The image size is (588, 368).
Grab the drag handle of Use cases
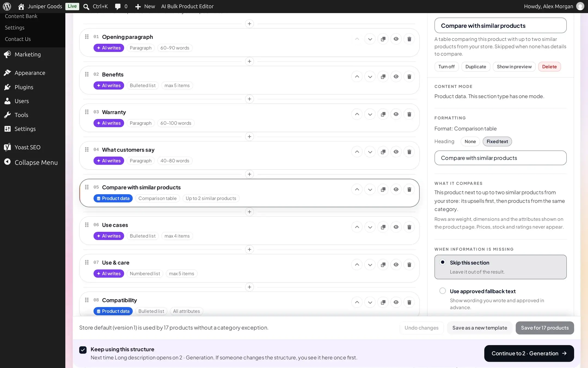[87, 225]
